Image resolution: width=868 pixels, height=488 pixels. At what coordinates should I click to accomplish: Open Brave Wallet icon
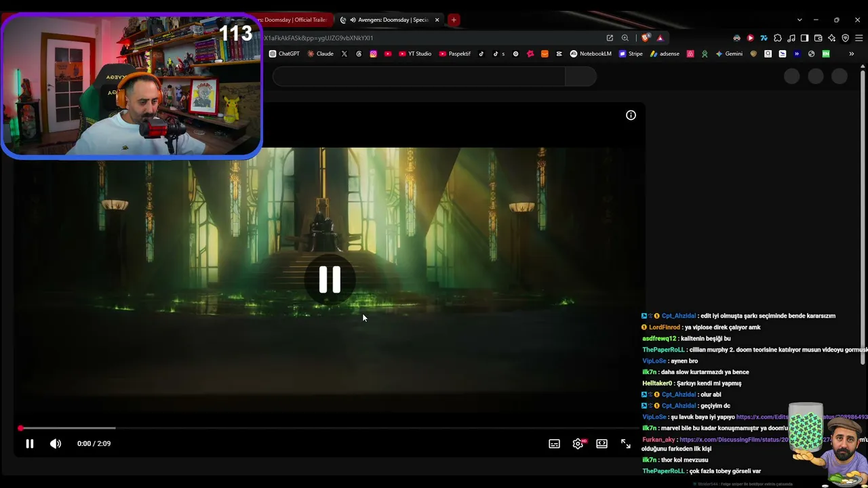pyautogui.click(x=818, y=38)
